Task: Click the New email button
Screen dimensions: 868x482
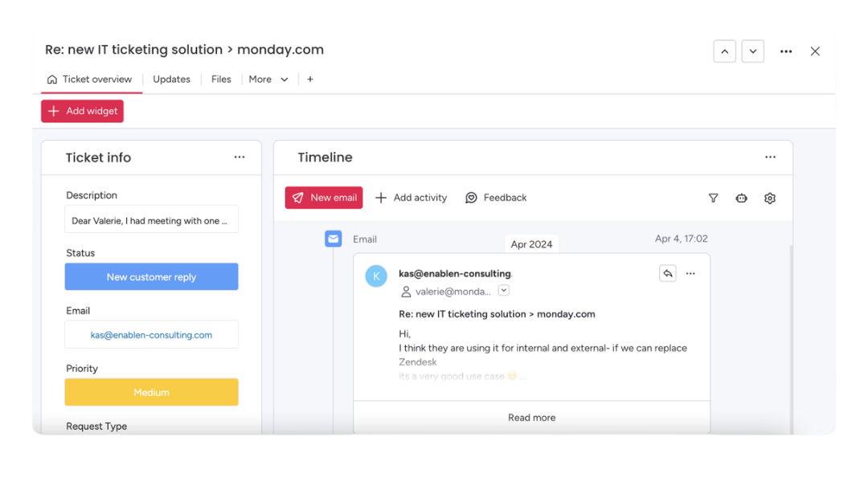Action: [324, 198]
